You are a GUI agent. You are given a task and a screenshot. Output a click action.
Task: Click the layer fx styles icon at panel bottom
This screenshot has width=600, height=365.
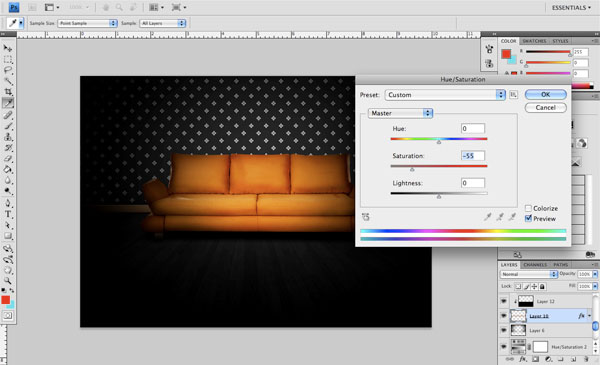pyautogui.click(x=522, y=359)
